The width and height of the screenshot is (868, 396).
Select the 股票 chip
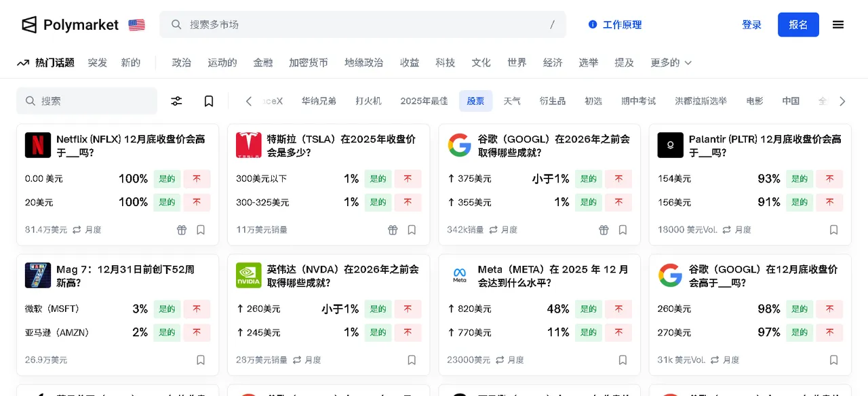476,101
